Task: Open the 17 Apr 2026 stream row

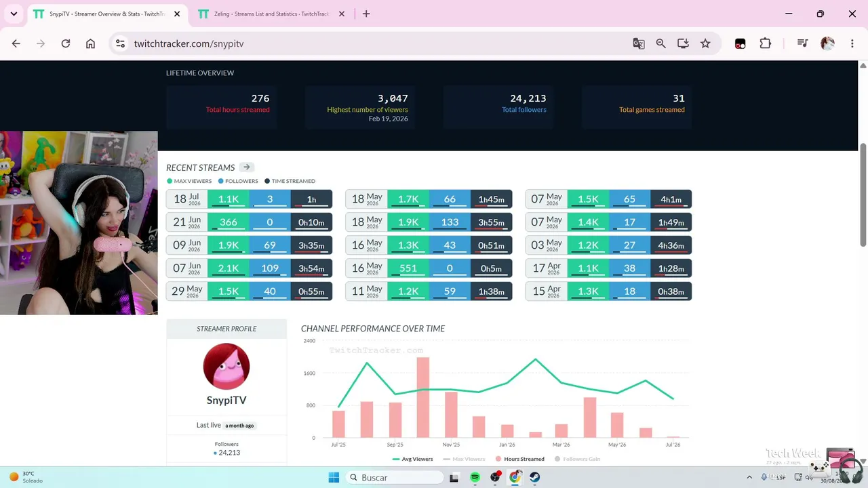Action: [x=608, y=268]
